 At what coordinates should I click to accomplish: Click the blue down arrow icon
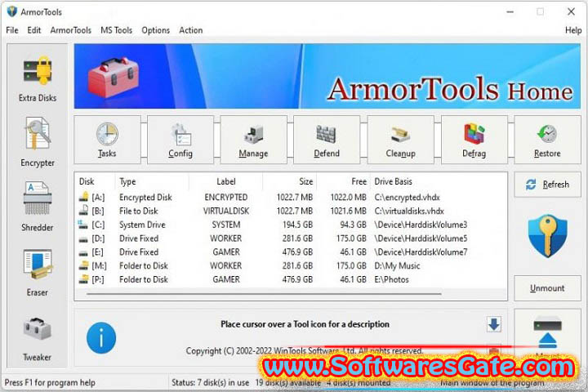(x=494, y=324)
